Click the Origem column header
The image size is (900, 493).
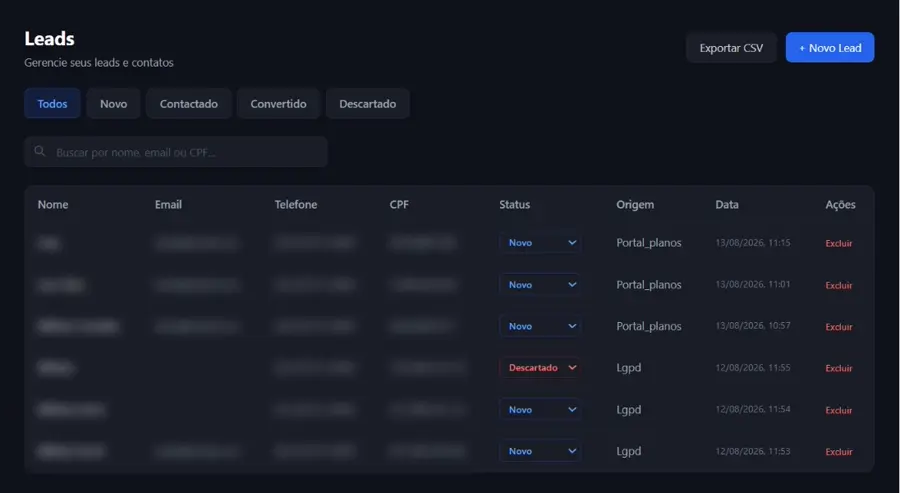click(635, 204)
